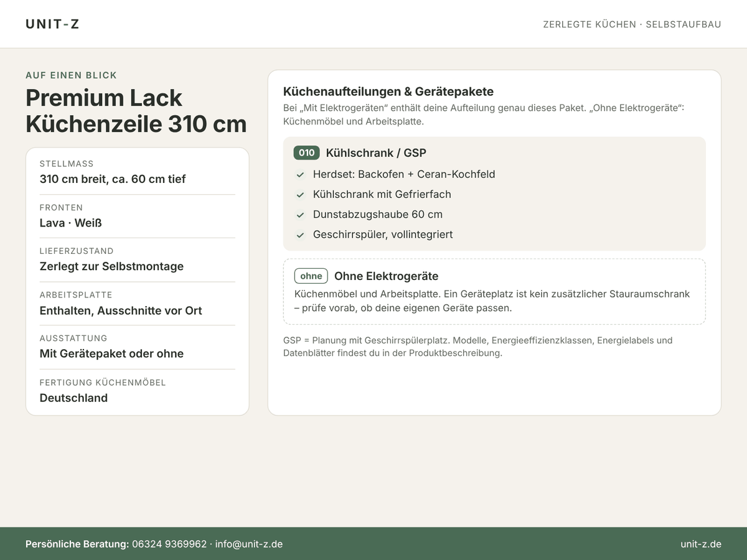Screen dimensions: 747x560
Task: Click the 'Kühlschrank / GSP' package title
Action: 376,152
